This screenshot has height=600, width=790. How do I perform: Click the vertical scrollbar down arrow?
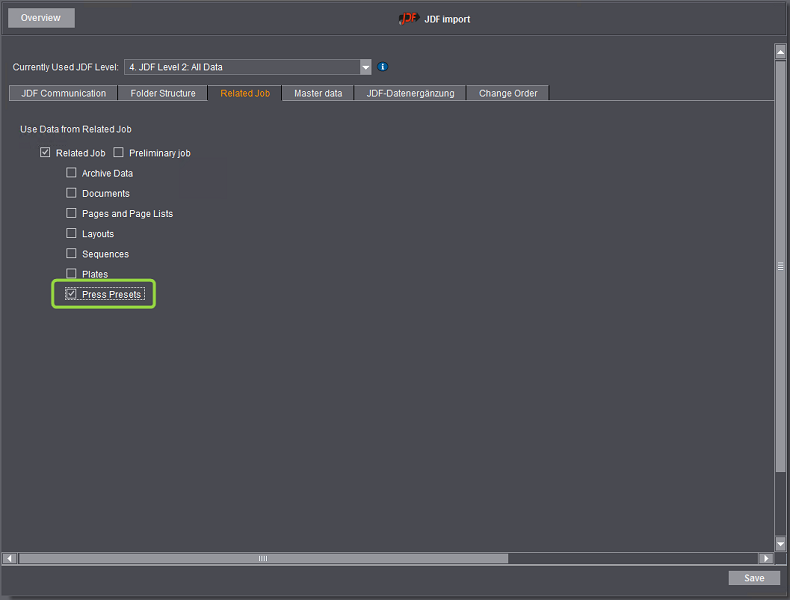click(x=780, y=543)
